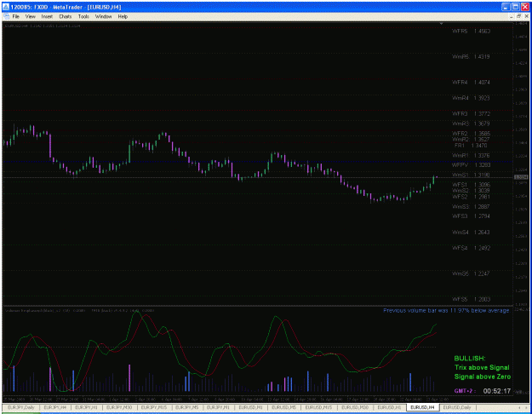
Task: Switch to the EURJPY,Daily chart tab
Action: click(21, 407)
